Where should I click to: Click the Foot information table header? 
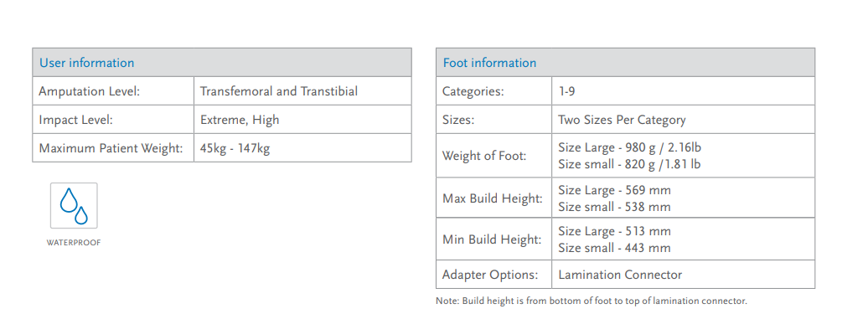tap(626, 63)
